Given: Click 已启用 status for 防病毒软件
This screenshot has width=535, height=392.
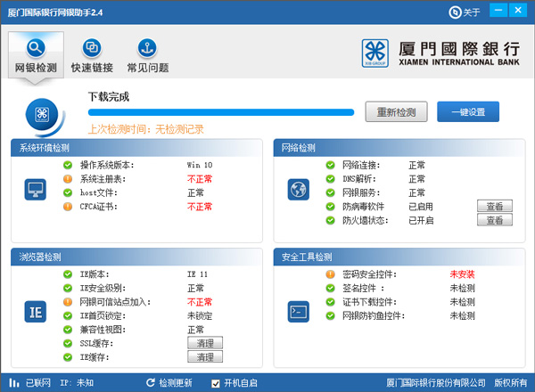Looking at the screenshot, I should (x=421, y=207).
